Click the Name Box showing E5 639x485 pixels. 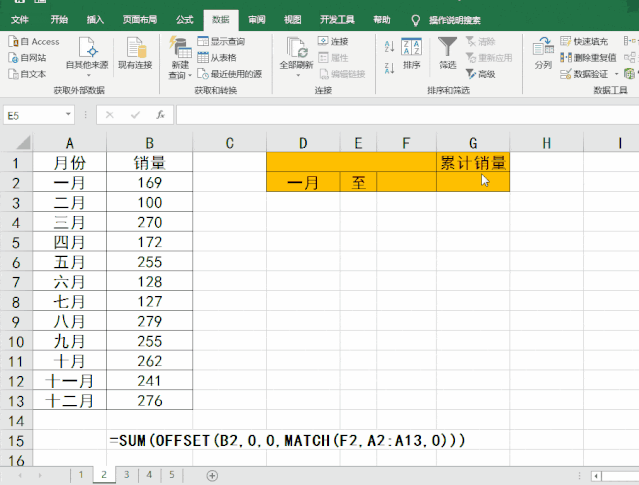40,116
